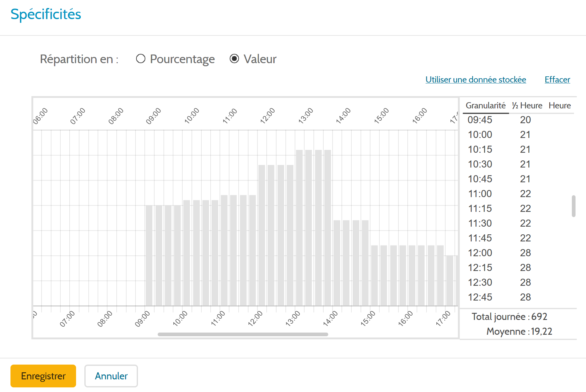The width and height of the screenshot is (586, 392).
Task: Select the Pourcentage radio button
Action: click(141, 59)
